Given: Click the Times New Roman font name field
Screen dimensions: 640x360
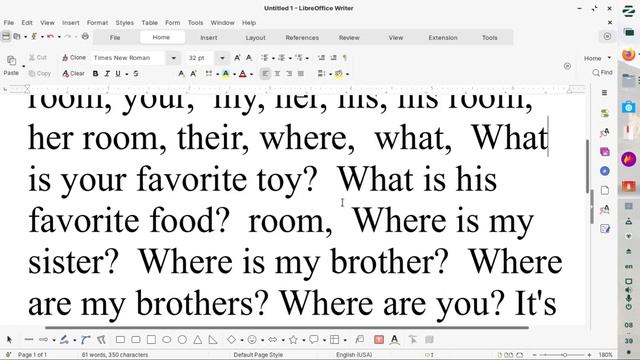Looking at the screenshot, I should [x=129, y=58].
